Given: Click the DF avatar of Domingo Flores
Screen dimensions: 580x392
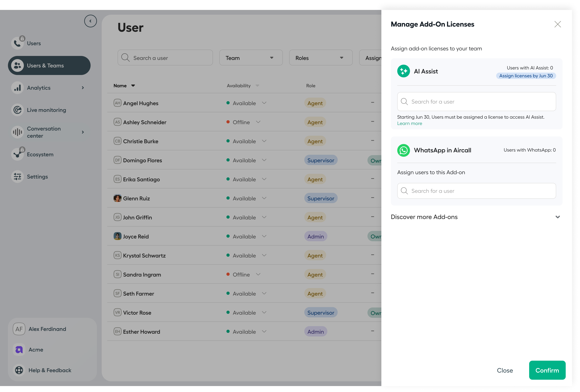Looking at the screenshot, I should point(117,160).
